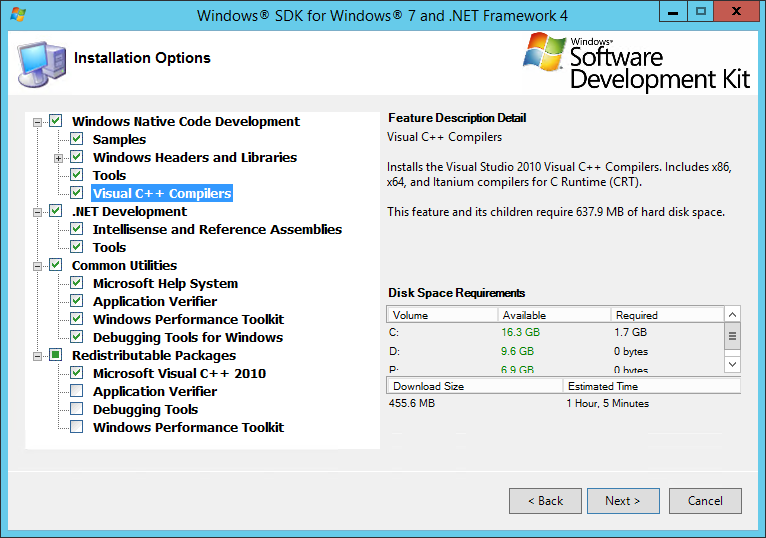
Task: Minimize the SDK setup window
Action: (x=673, y=11)
